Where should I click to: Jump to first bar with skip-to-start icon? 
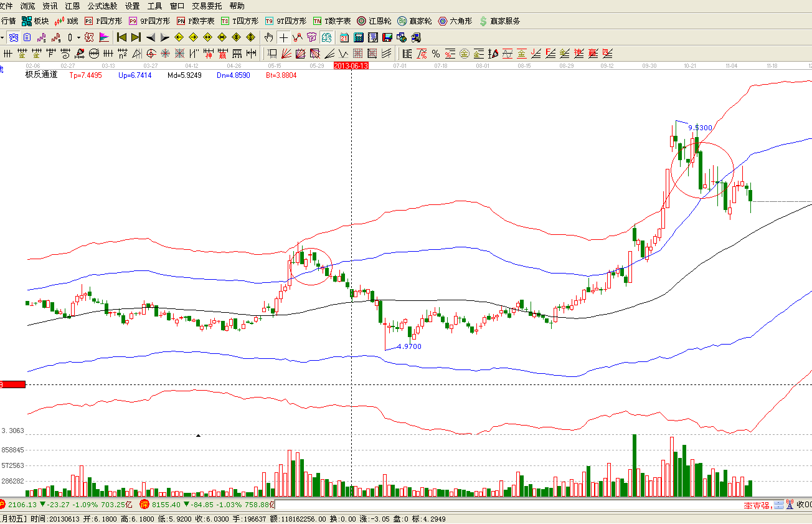pos(122,37)
